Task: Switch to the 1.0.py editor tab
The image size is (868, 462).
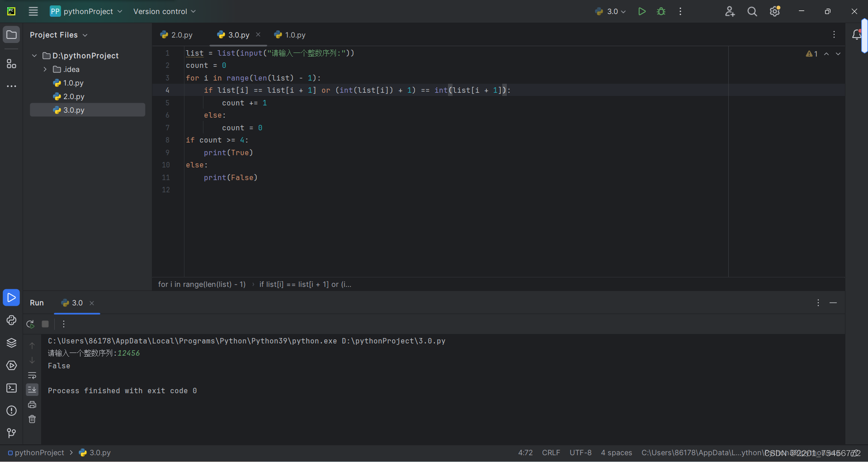Action: pos(290,35)
